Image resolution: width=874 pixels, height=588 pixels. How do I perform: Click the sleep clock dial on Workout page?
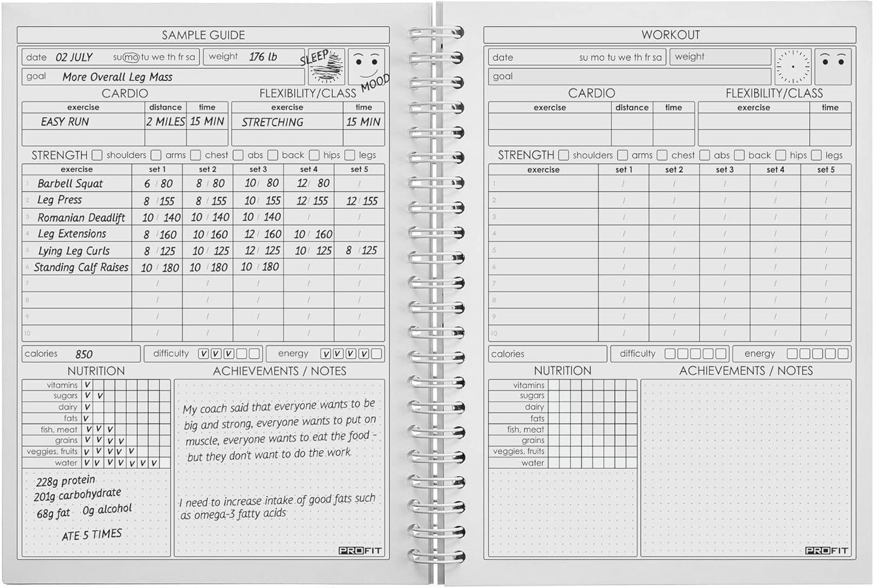[793, 67]
